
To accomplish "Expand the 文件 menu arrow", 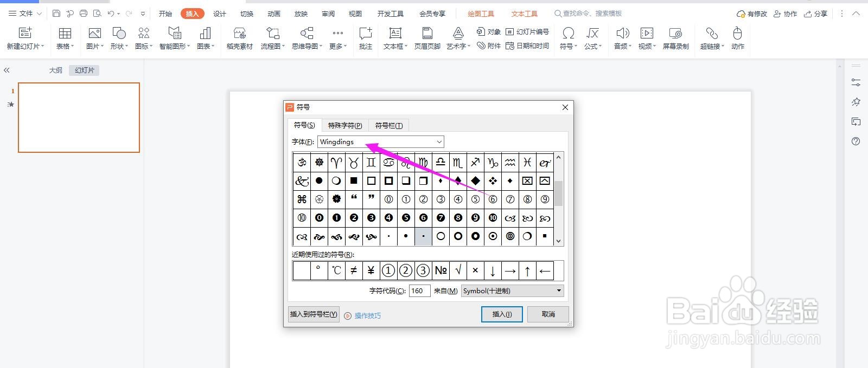I will (39, 14).
